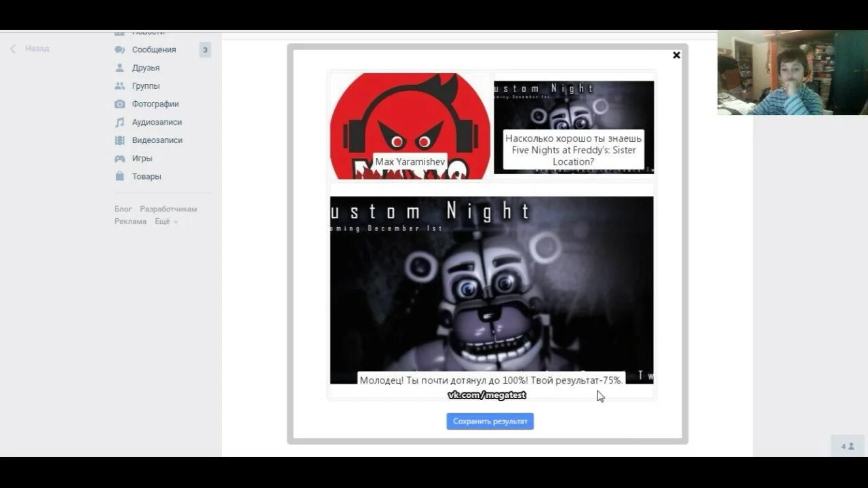Click the quiz title about Sister Location

coord(574,150)
